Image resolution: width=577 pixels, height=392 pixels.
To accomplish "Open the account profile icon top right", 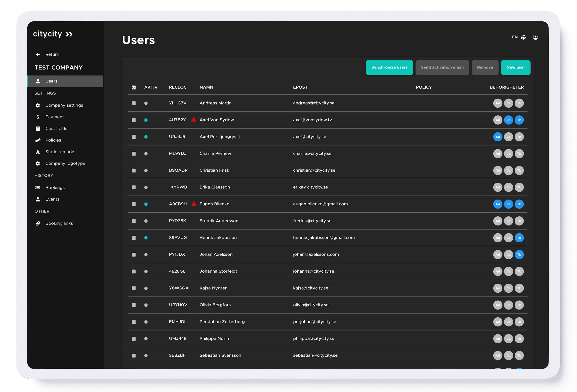I will coord(536,37).
